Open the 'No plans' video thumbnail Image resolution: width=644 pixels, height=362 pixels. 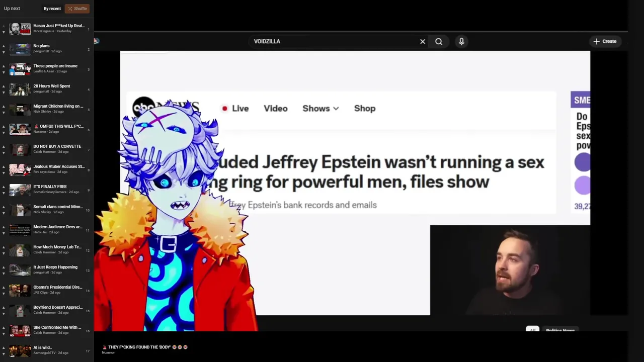[20, 49]
